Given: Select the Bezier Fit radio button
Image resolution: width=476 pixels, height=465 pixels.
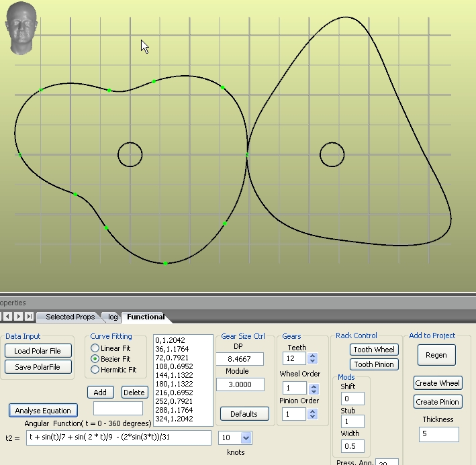Looking at the screenshot, I should point(95,359).
